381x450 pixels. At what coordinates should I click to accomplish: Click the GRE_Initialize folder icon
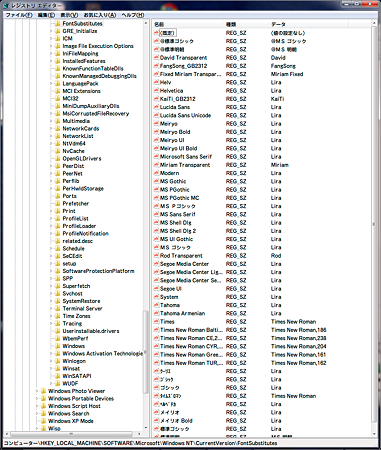tap(58, 31)
